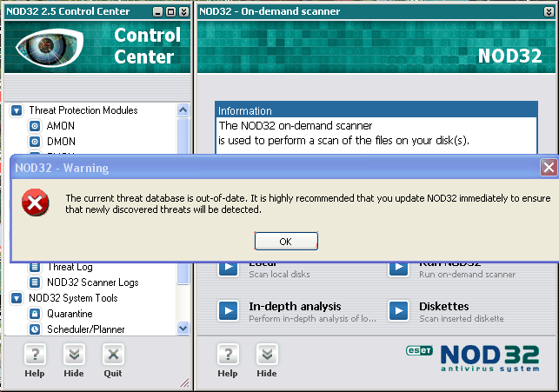The width and height of the screenshot is (559, 392).
Task: Click the In-depth analysis label
Action: tap(295, 307)
